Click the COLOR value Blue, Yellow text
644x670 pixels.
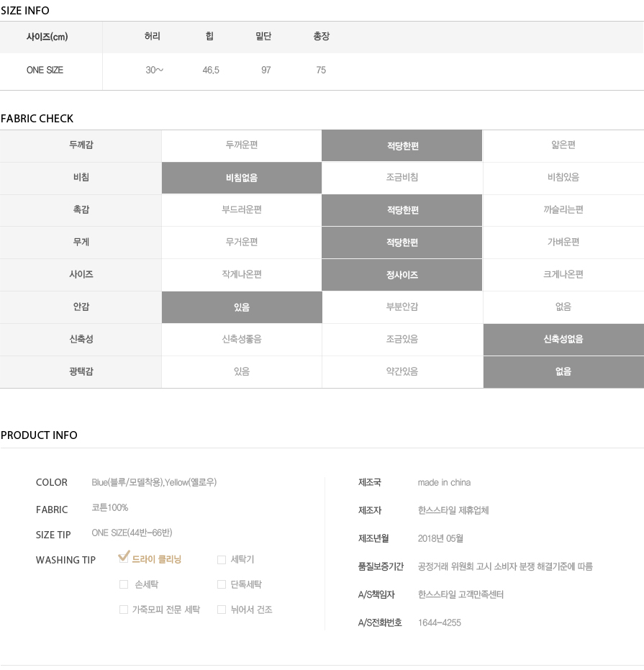(154, 482)
